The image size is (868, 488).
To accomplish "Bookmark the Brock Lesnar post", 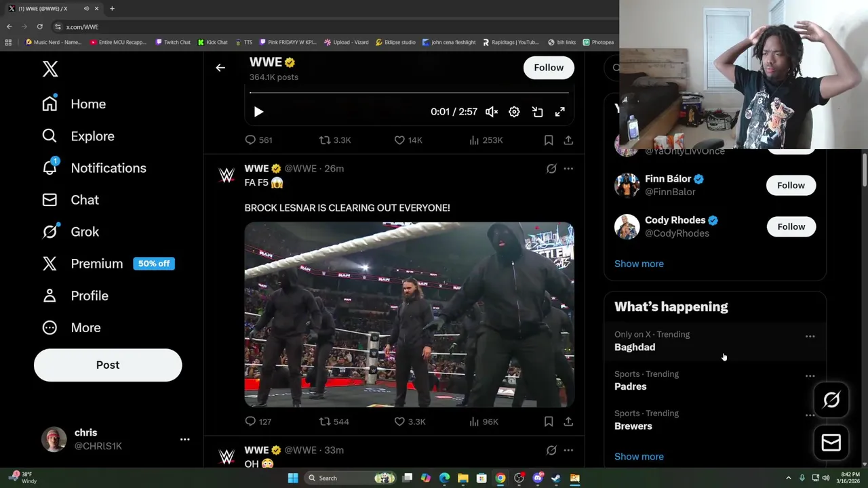I will pos(549,422).
